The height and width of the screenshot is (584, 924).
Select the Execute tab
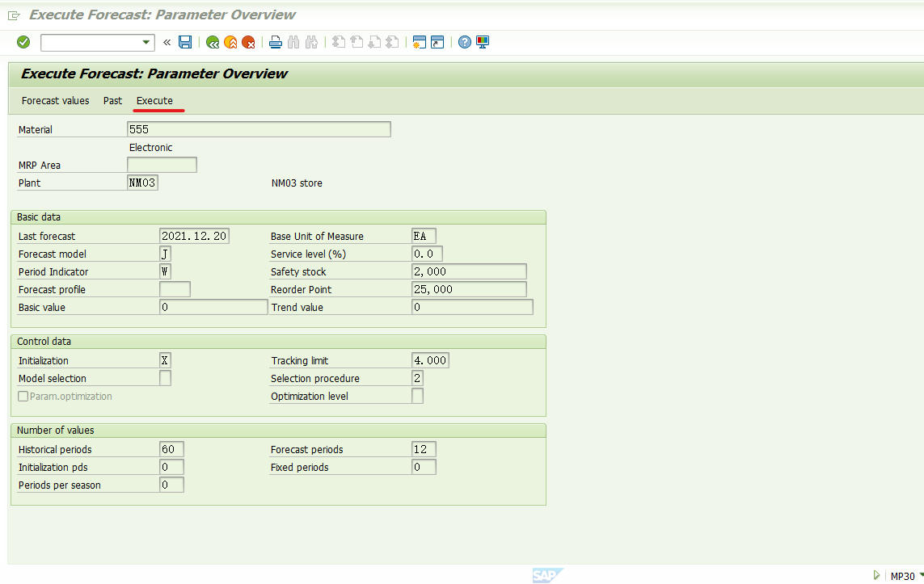tap(154, 100)
